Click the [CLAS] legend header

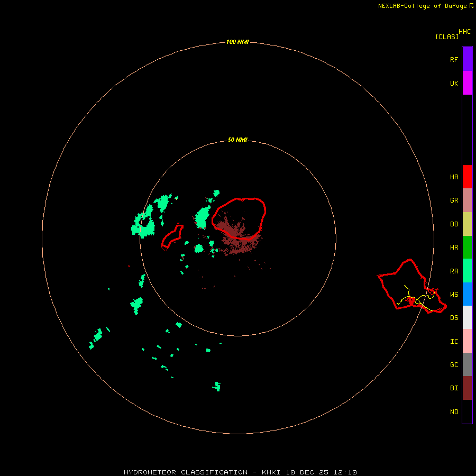[x=447, y=36]
